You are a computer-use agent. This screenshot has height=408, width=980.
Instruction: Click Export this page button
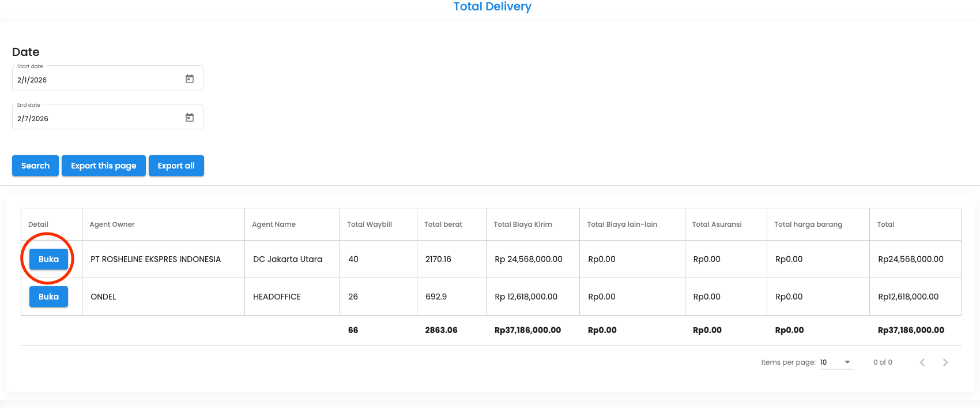(104, 166)
